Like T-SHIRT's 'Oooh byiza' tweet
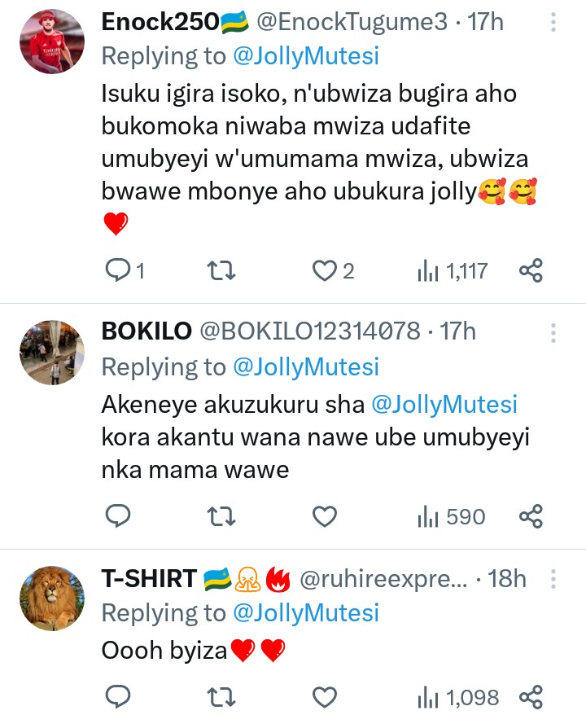Viewport: 586px width, 728px height. tap(326, 697)
